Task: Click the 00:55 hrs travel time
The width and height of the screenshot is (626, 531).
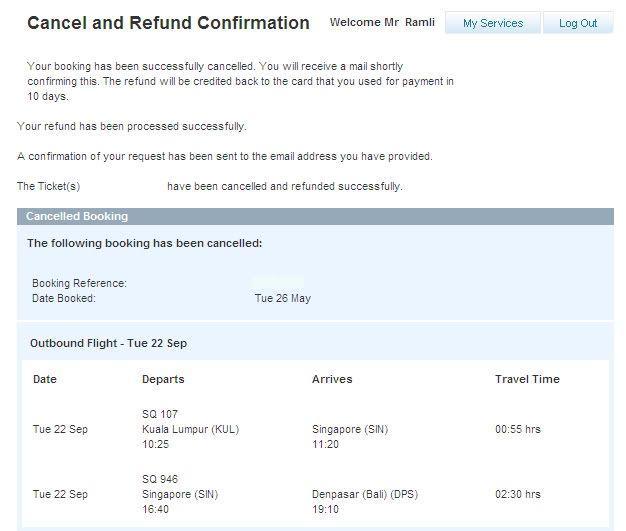Action: point(518,429)
